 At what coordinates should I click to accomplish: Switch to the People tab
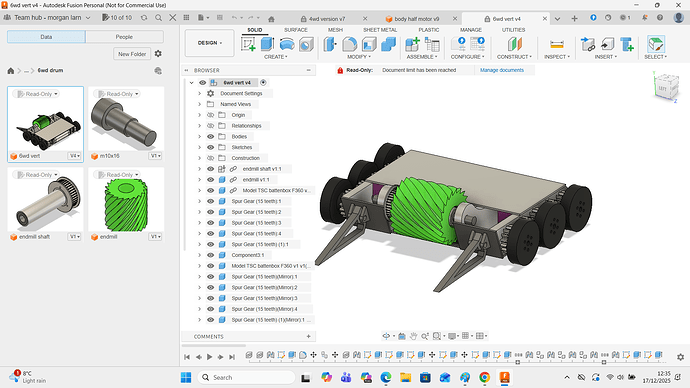pos(124,37)
